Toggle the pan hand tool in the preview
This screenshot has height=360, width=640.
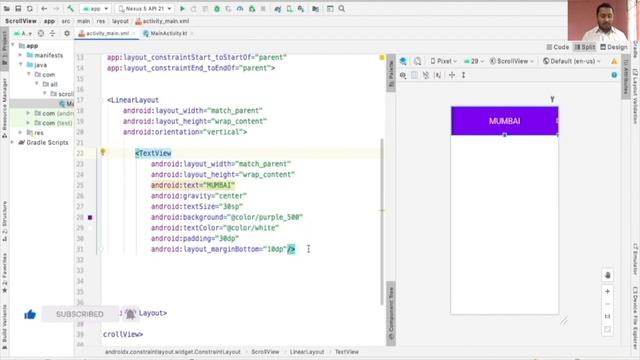[x=607, y=275]
